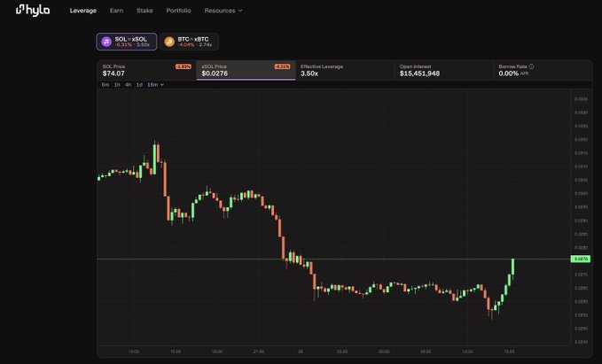Set chart interval to 1h

click(117, 84)
